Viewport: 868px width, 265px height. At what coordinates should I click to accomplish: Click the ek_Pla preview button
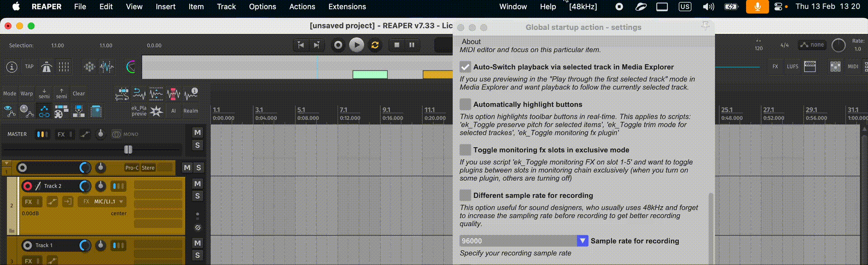(x=139, y=111)
